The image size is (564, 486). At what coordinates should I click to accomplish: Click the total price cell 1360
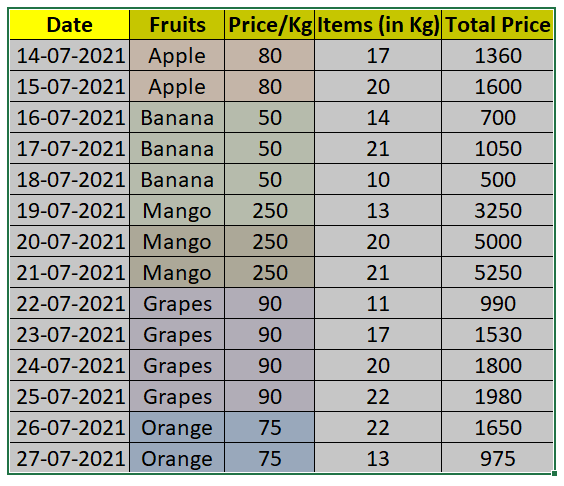(498, 55)
